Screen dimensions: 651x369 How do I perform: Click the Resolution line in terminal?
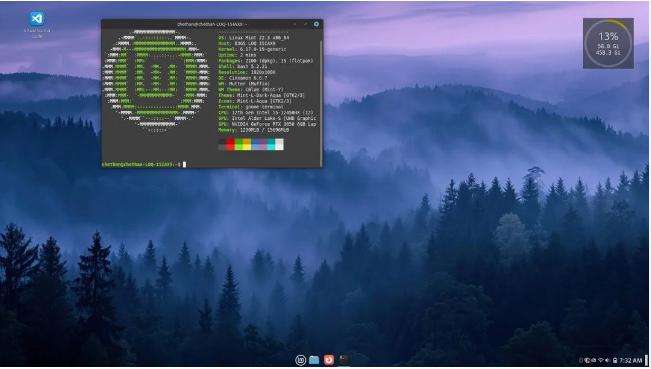coord(247,72)
